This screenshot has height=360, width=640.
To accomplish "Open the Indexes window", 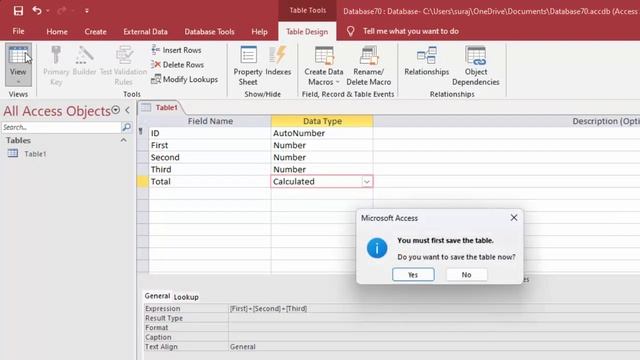I will 278,61.
